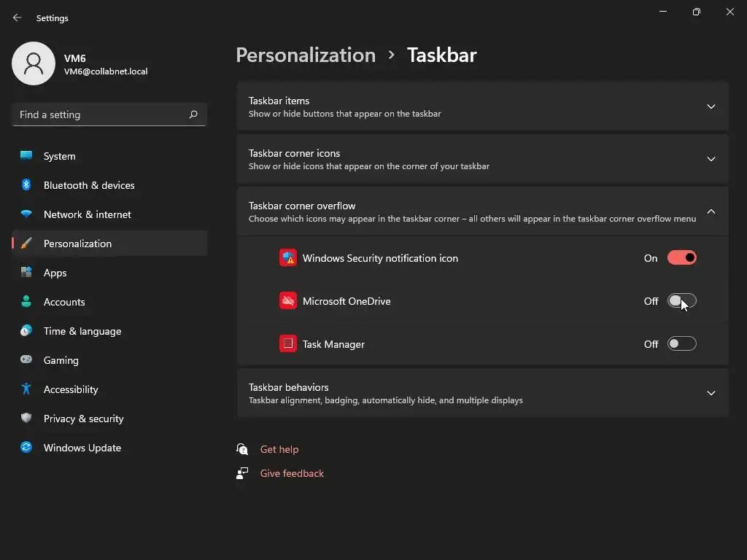Click the Privacy & security shield icon
Image resolution: width=747 pixels, height=560 pixels.
26,419
